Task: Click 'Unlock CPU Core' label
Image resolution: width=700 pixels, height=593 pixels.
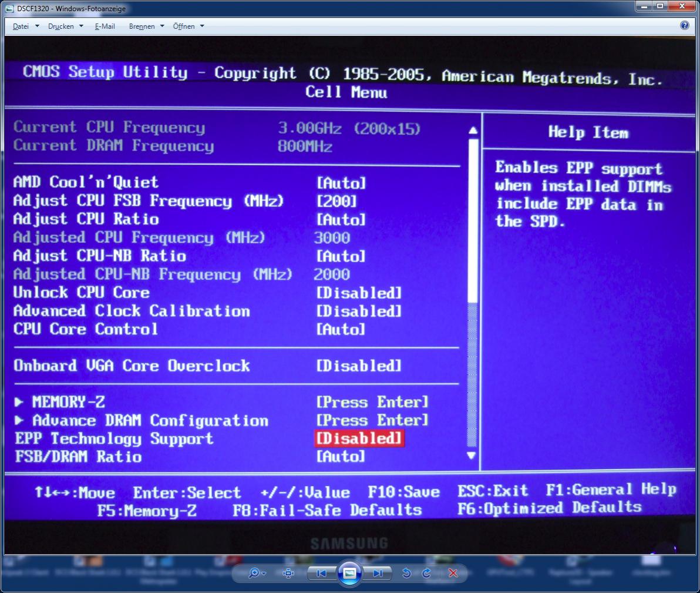Action: [x=81, y=292]
